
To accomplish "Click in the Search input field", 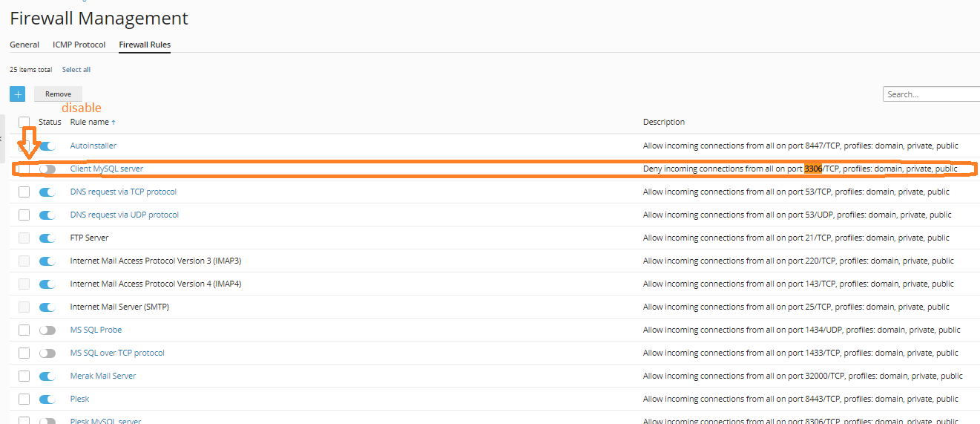I will (931, 94).
